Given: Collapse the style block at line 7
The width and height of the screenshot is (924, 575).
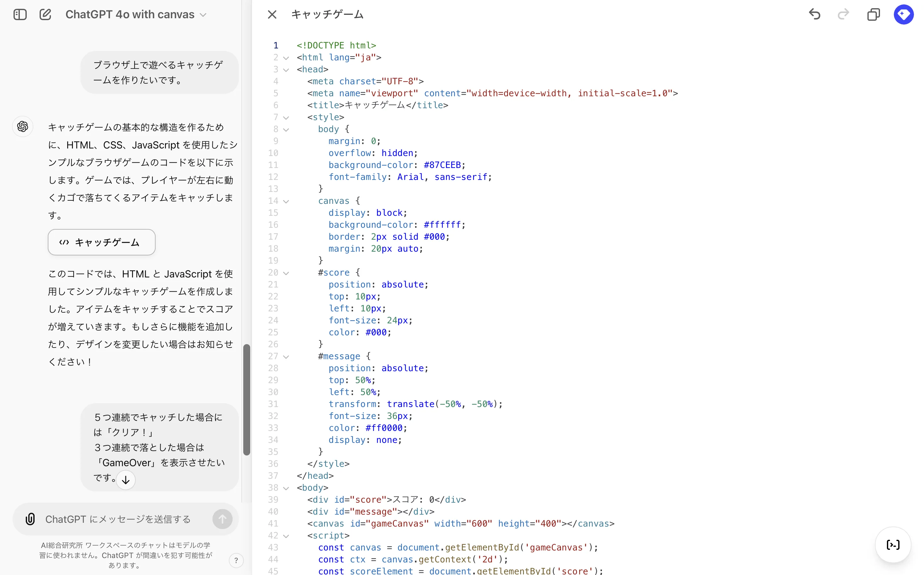Looking at the screenshot, I should click(286, 118).
